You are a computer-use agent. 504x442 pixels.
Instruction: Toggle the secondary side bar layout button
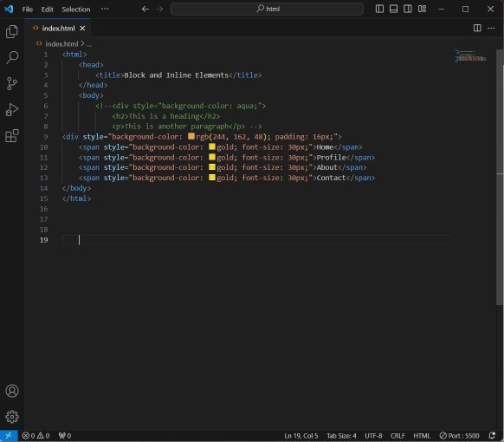point(408,9)
